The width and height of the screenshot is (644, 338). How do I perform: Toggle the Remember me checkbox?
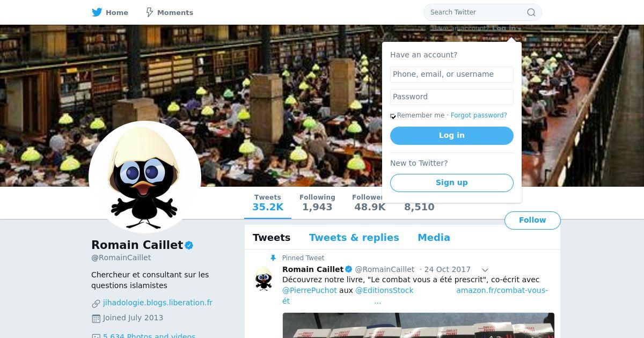point(393,116)
